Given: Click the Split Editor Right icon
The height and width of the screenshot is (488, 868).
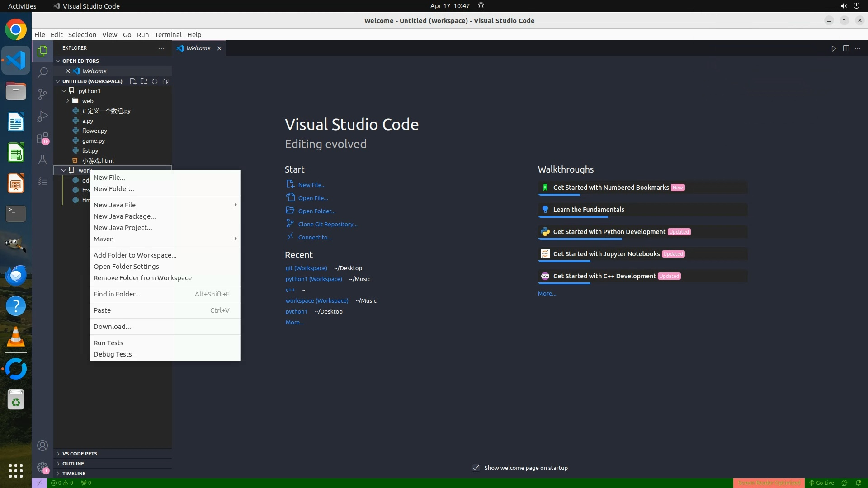Looking at the screenshot, I should [846, 48].
